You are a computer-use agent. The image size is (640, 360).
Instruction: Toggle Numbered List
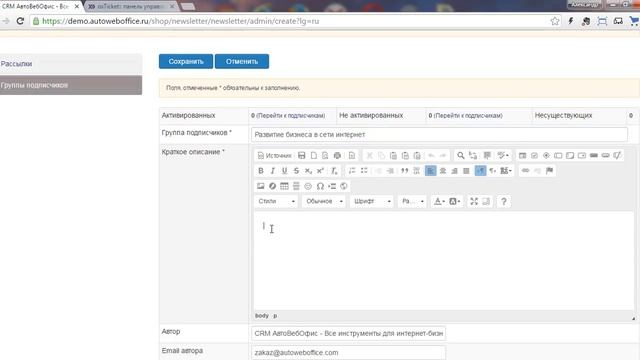click(352, 171)
